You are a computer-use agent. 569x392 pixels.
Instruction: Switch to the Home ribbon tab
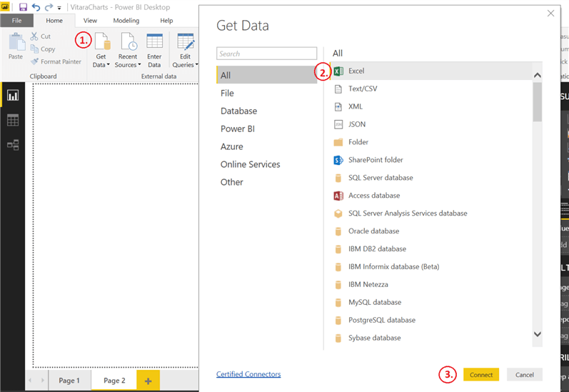click(x=54, y=21)
